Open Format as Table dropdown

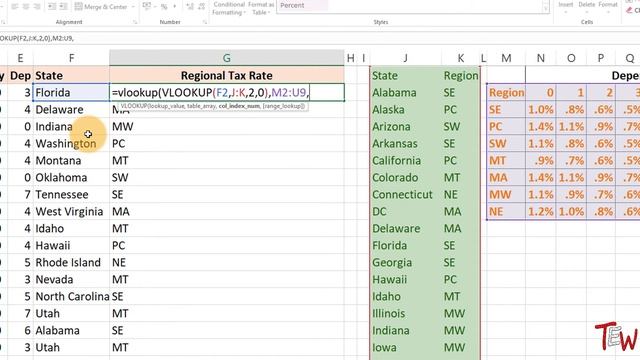point(261,8)
